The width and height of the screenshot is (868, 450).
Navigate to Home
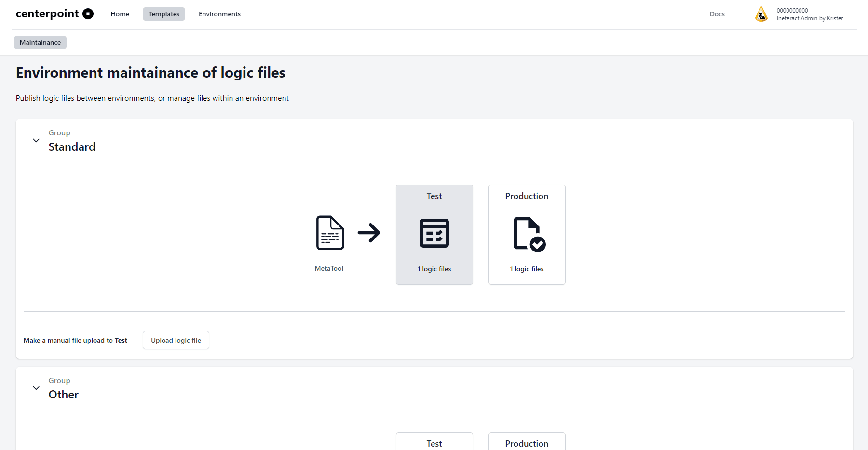(x=120, y=14)
